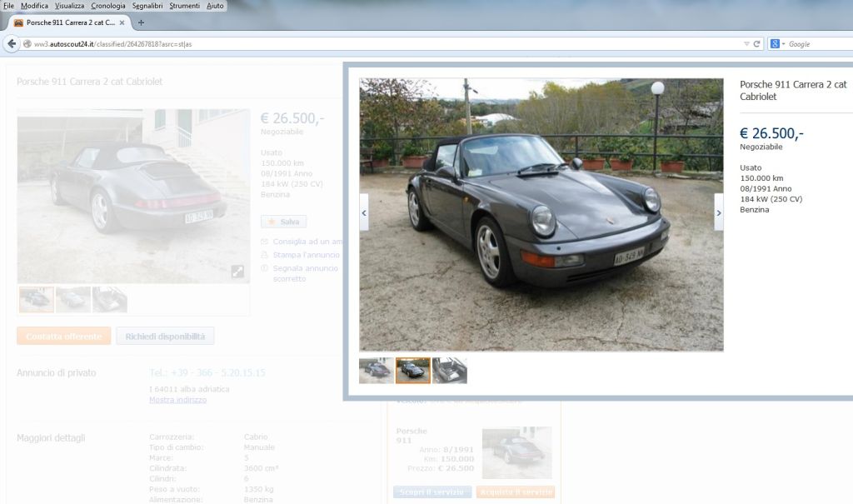Open the Modifica menu
This screenshot has width=853, height=504.
coord(34,6)
